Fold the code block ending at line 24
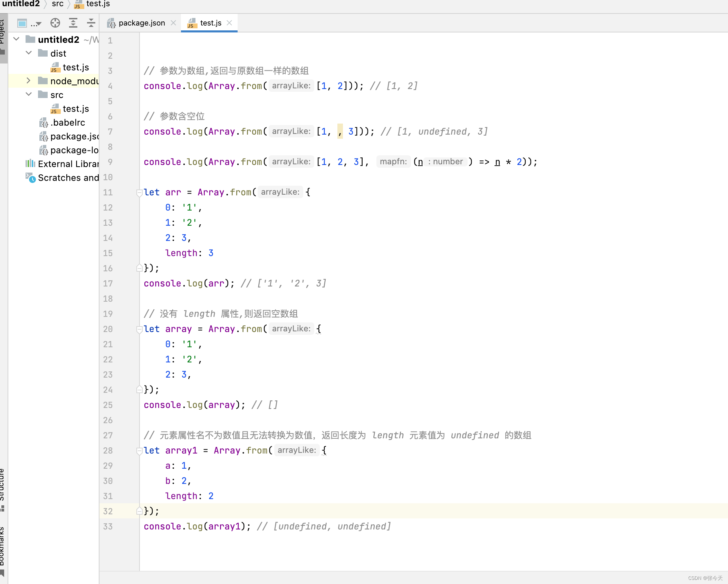728x584 pixels. click(140, 389)
